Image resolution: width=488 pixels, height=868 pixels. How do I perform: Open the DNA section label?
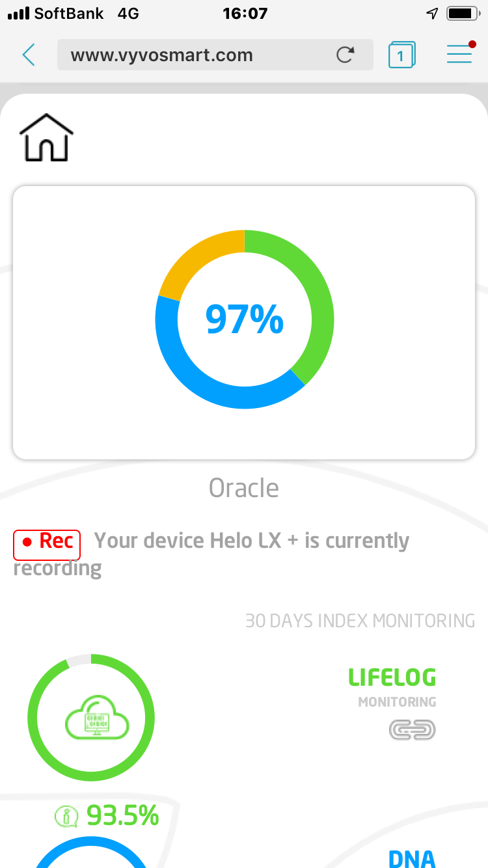411,858
